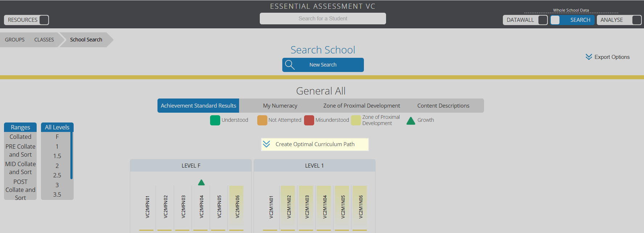Image resolution: width=644 pixels, height=233 pixels.
Task: Toggle the ANALYSE switch
Action: tap(637, 20)
